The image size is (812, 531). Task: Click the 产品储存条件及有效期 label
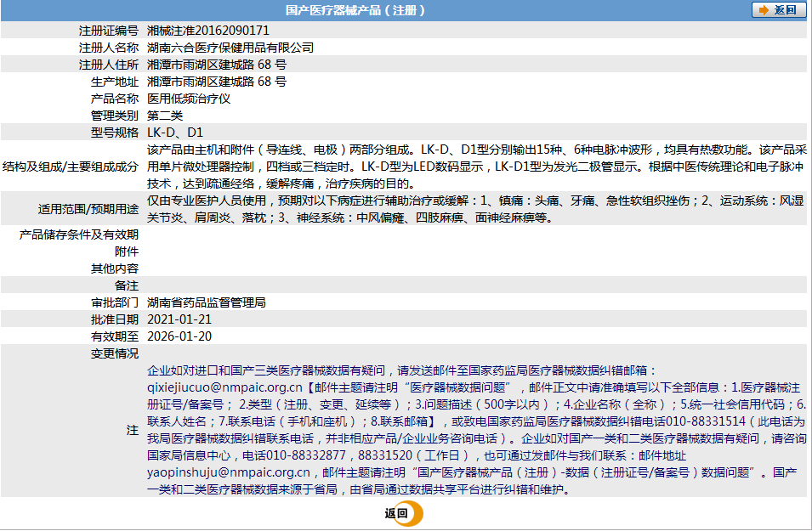point(79,234)
